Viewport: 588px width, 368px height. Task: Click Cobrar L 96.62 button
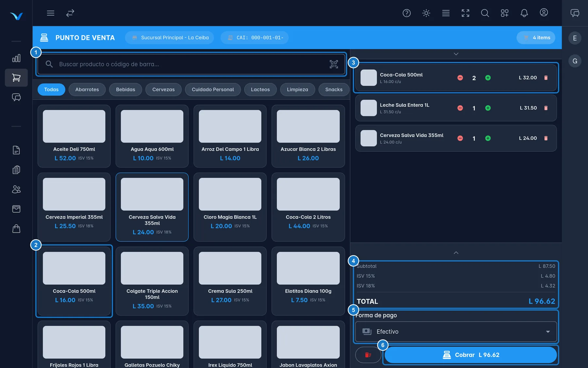click(471, 355)
